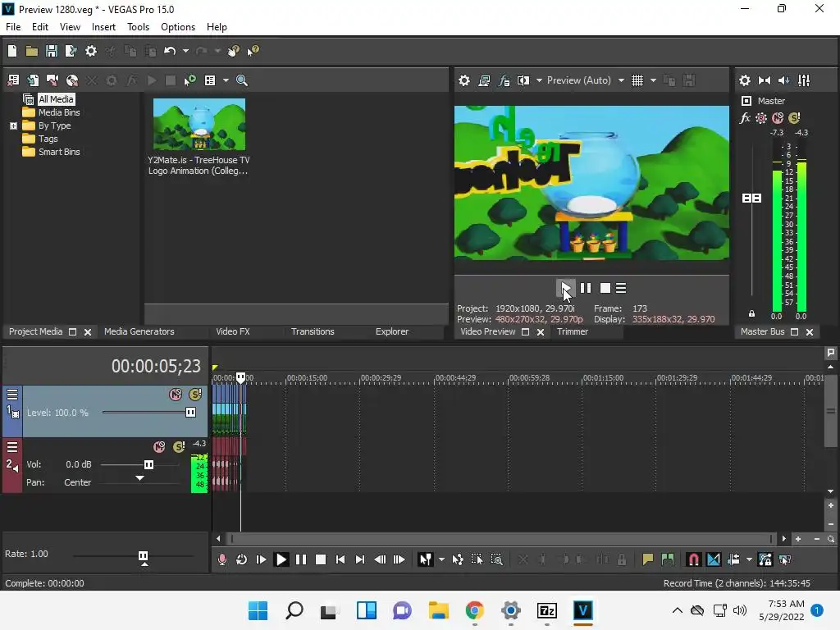Save the project via the floppy icon
The width and height of the screenshot is (840, 630).
tap(52, 51)
